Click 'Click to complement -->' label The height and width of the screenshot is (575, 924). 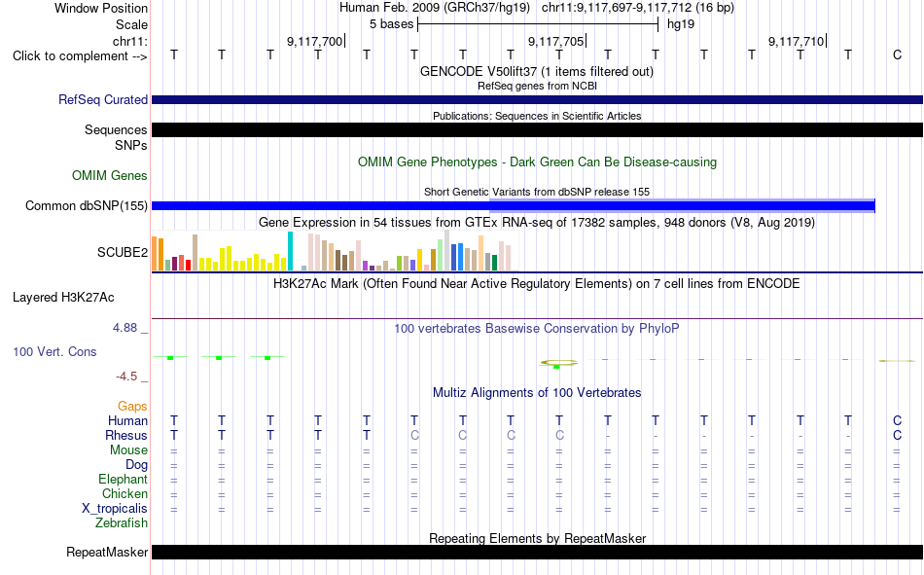[x=80, y=56]
